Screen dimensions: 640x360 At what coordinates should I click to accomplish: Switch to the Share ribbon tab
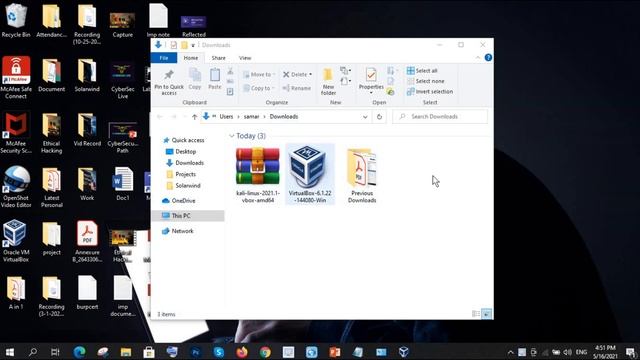tap(218, 58)
